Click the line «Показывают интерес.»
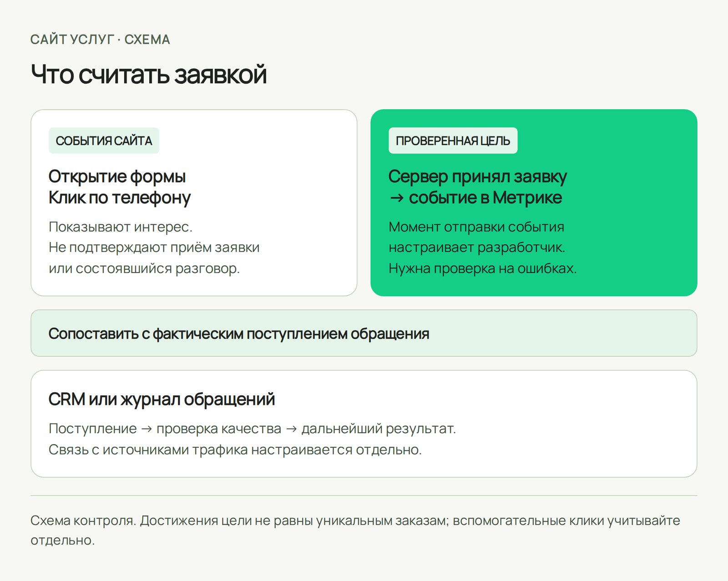The image size is (728, 581). 121,227
